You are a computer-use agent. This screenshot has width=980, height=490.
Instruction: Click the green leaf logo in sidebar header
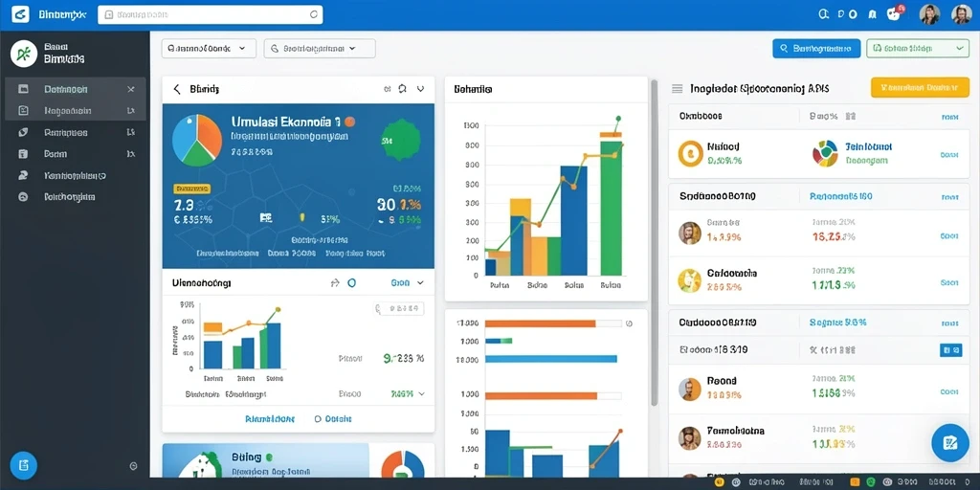(x=24, y=54)
